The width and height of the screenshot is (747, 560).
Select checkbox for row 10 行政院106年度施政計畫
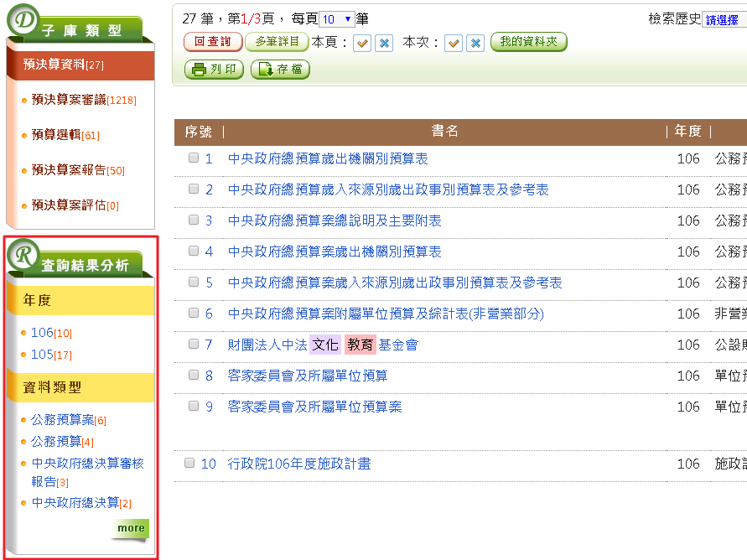189,464
